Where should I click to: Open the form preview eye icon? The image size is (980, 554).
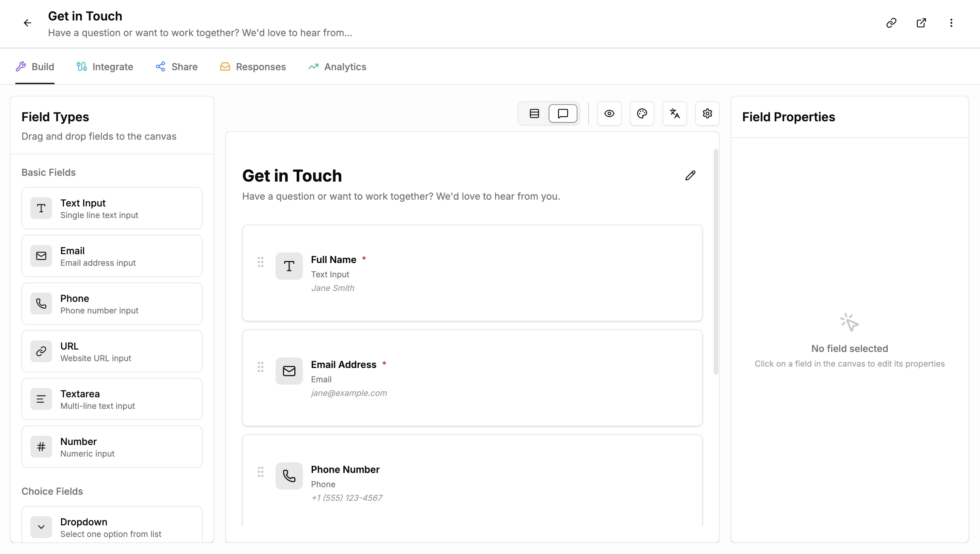tap(609, 113)
